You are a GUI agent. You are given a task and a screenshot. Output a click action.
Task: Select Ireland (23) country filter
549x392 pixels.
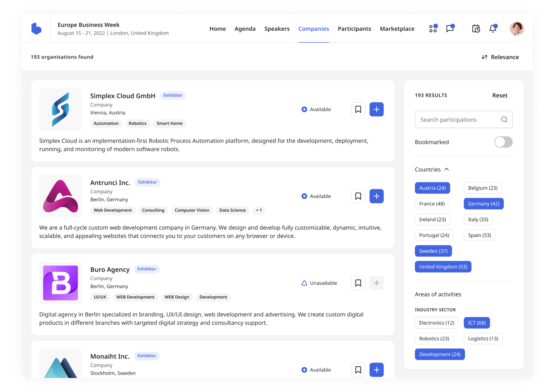click(432, 219)
